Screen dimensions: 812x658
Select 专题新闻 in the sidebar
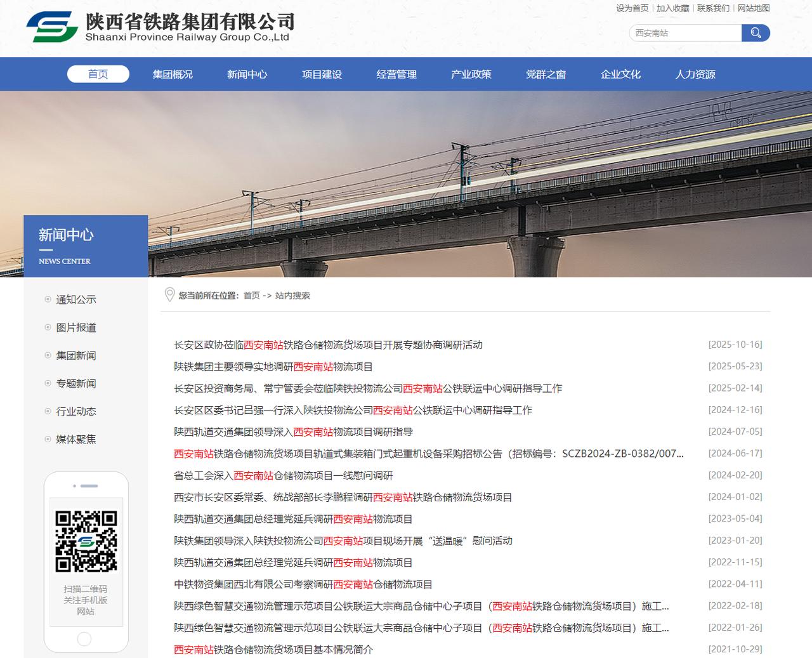(76, 383)
